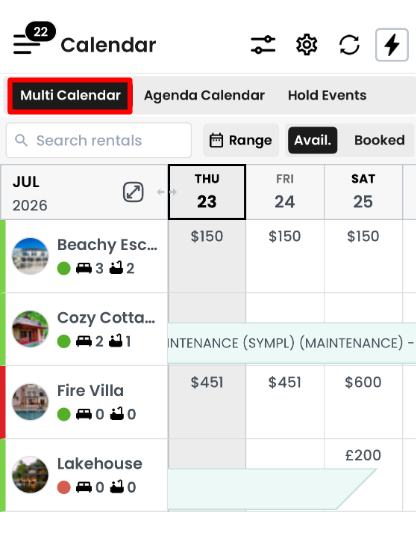Open the filter sliders icon
The height and width of the screenshot is (546, 416).
click(x=263, y=45)
